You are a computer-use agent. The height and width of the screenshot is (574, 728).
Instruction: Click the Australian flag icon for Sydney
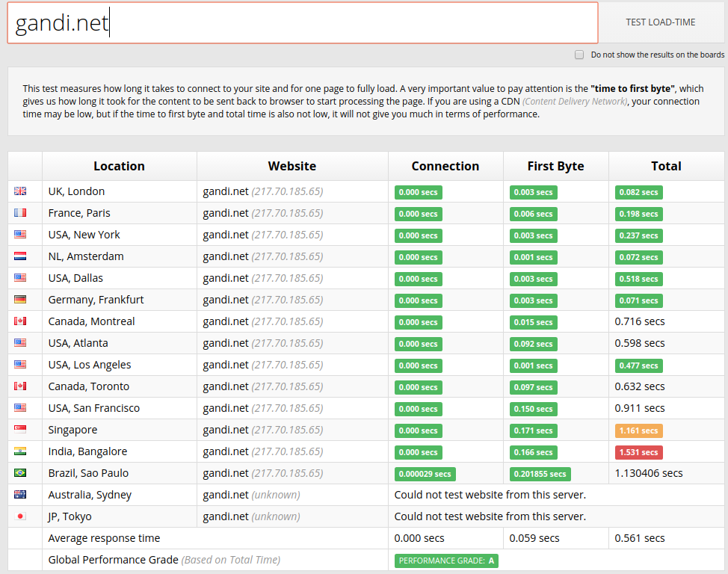(20, 495)
